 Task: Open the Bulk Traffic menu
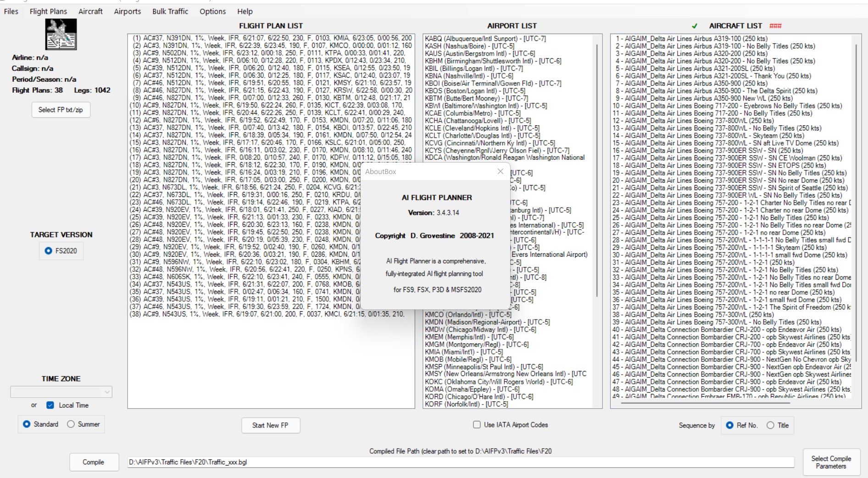(170, 11)
